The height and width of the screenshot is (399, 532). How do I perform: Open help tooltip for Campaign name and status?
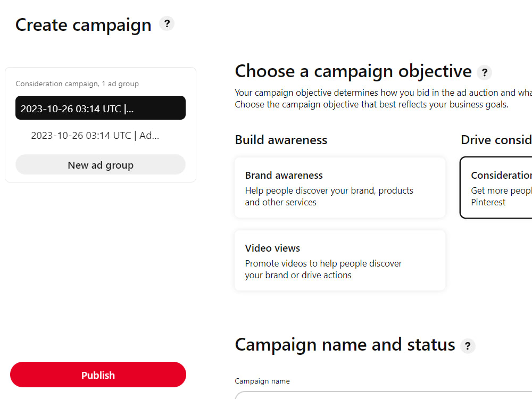pyautogui.click(x=468, y=346)
